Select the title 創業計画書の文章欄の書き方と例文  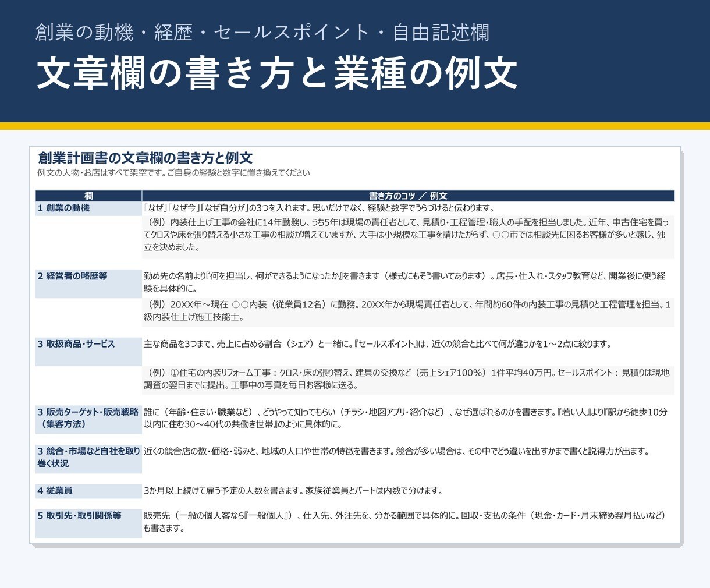(145, 158)
